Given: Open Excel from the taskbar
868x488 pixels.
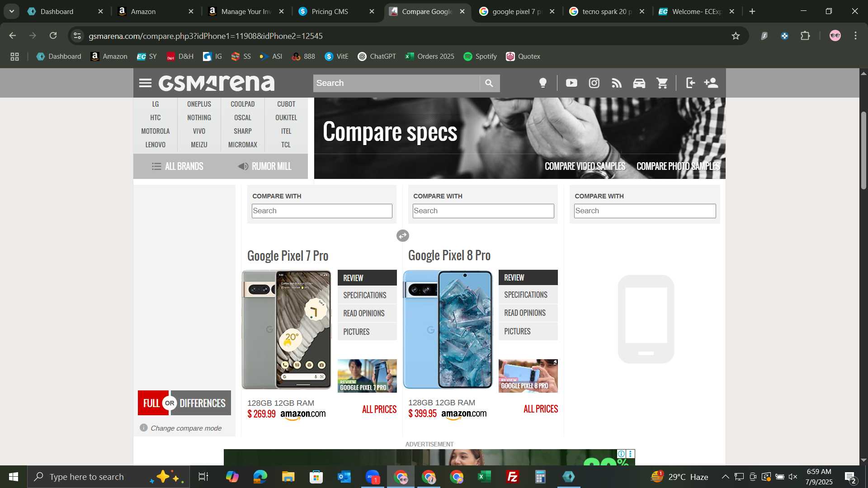Looking at the screenshot, I should [x=484, y=477].
